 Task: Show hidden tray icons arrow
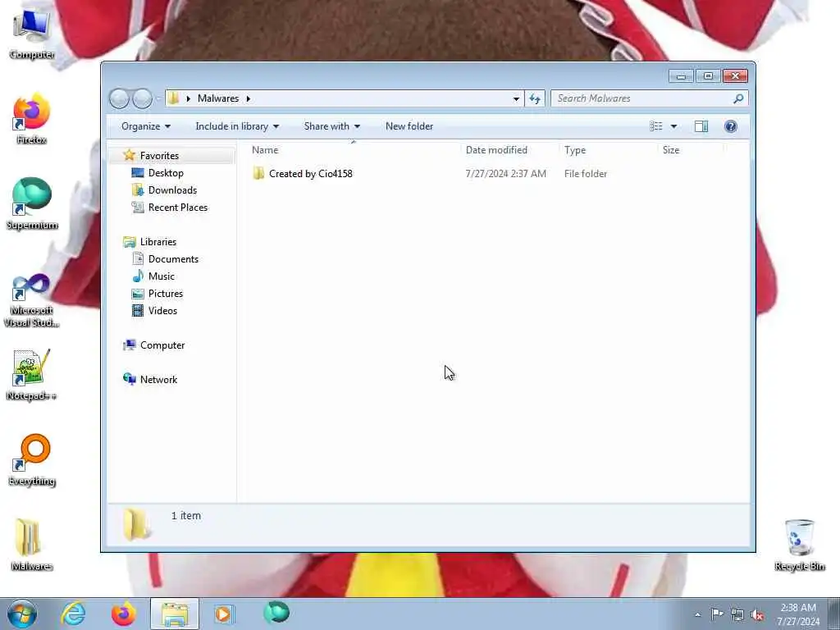[x=697, y=614]
